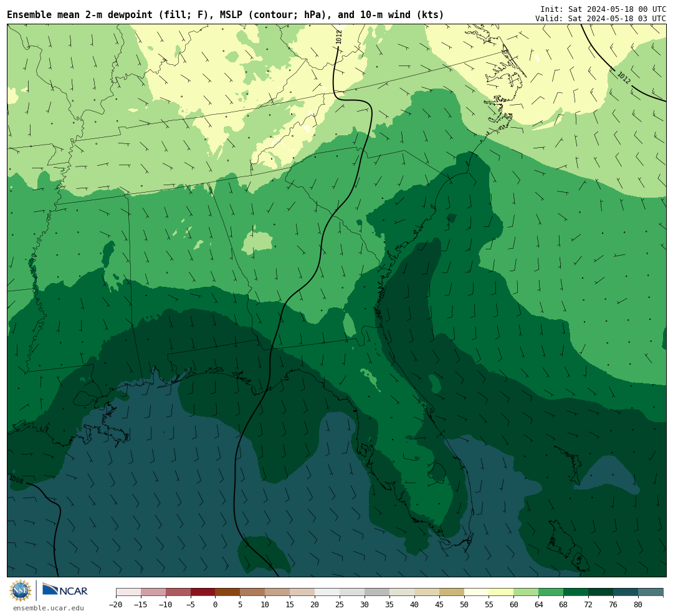The height and width of the screenshot is (616, 673).
Task: Pick the -5 to 0 dark red swatch
Action: 203,592
